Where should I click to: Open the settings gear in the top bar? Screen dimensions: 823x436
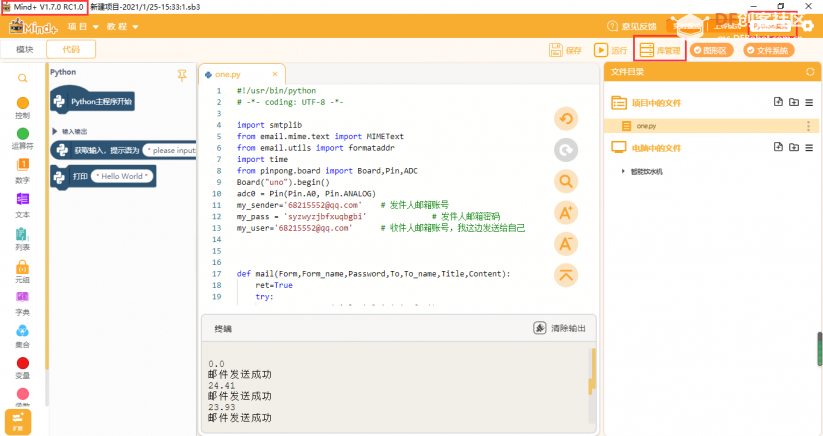click(807, 26)
